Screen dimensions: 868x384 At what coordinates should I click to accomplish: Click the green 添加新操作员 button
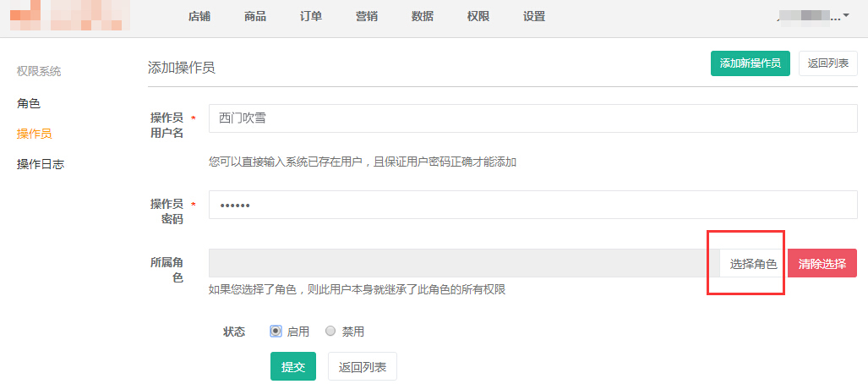750,63
